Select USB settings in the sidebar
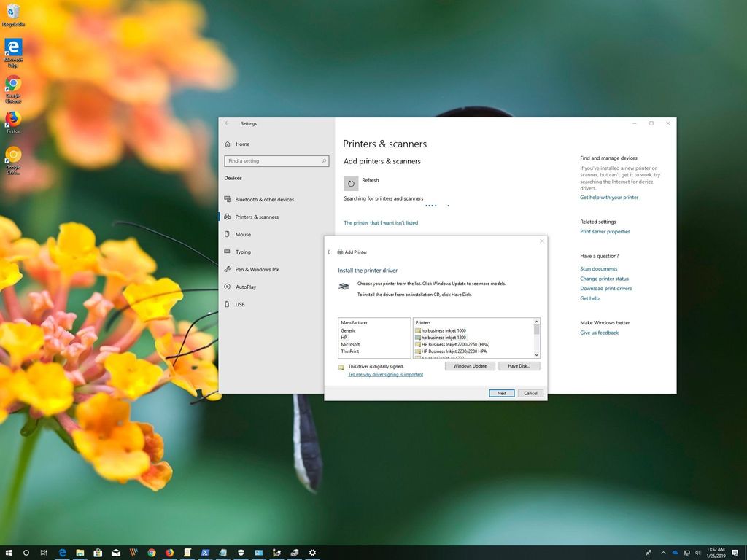747x560 pixels. pyautogui.click(x=240, y=304)
